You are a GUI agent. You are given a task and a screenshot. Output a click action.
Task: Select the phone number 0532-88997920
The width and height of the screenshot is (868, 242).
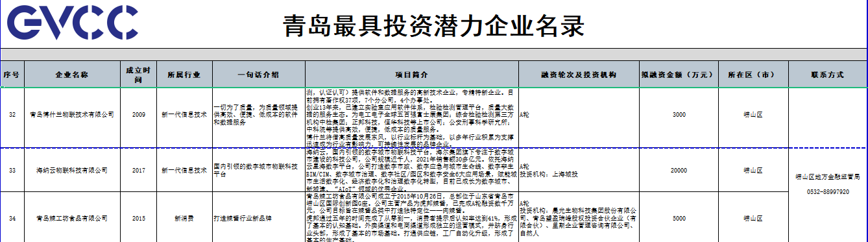pyautogui.click(x=827, y=192)
